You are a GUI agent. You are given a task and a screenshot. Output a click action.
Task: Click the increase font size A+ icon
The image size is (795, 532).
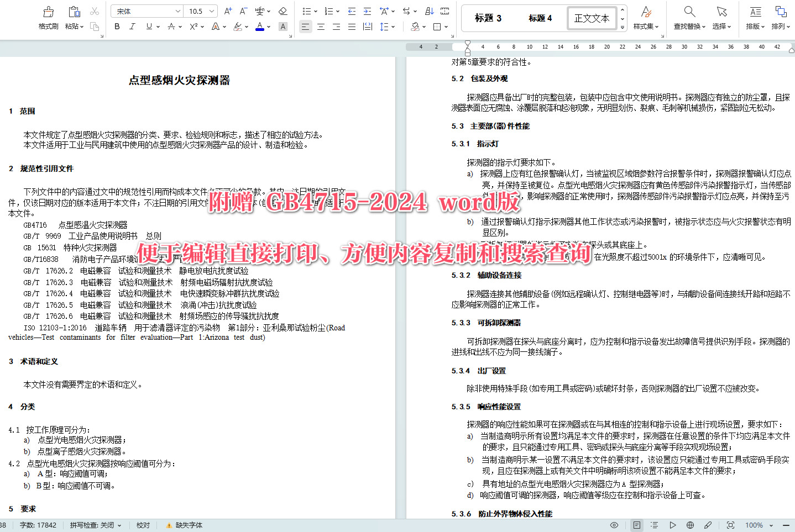pos(227,10)
